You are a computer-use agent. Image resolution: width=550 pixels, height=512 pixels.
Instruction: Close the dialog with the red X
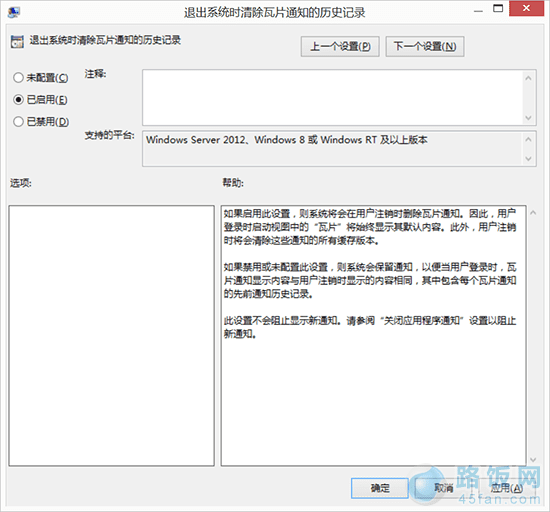click(x=526, y=9)
